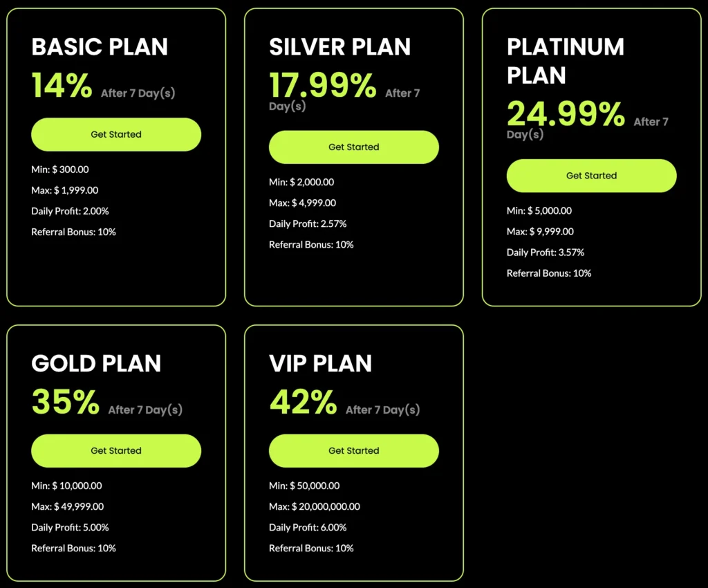Select the Daily Profit 3.57% text

coord(545,252)
